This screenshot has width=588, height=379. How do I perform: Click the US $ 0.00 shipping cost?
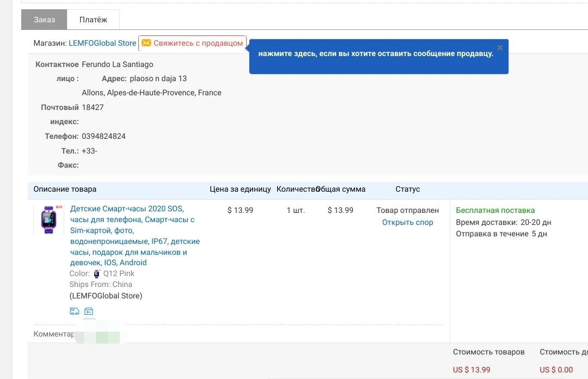556,370
